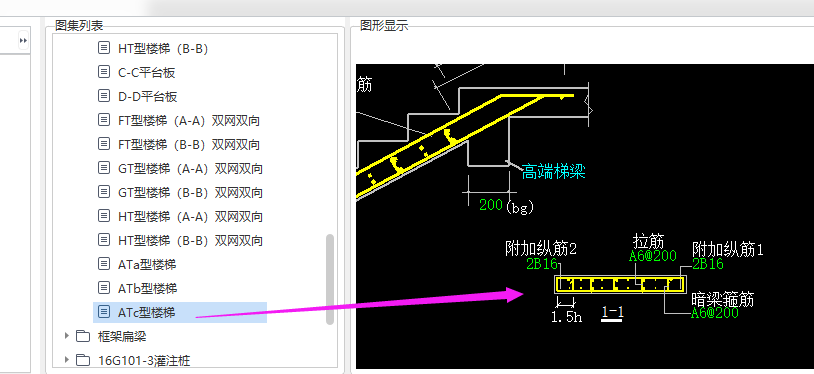Open FT型楼梯 (B-B) 双网双向 item
This screenshot has width=814, height=374.
189,145
